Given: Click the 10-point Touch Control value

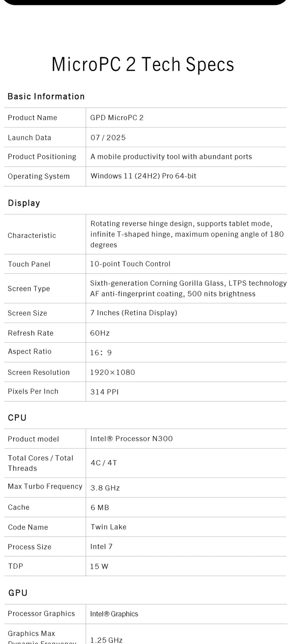Looking at the screenshot, I should [x=130, y=264].
